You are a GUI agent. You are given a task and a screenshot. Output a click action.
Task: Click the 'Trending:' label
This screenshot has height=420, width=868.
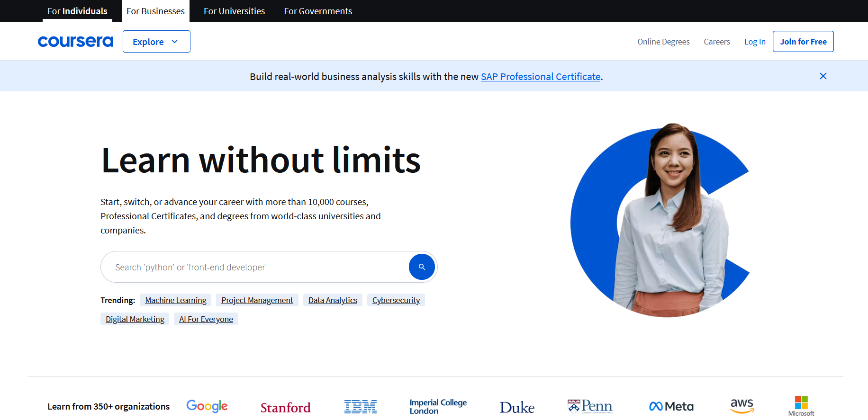click(x=118, y=300)
